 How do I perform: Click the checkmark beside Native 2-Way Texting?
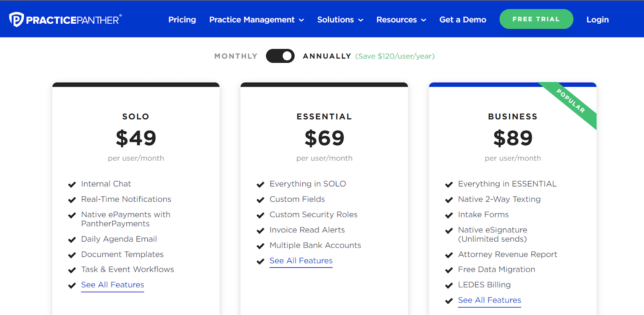448,199
